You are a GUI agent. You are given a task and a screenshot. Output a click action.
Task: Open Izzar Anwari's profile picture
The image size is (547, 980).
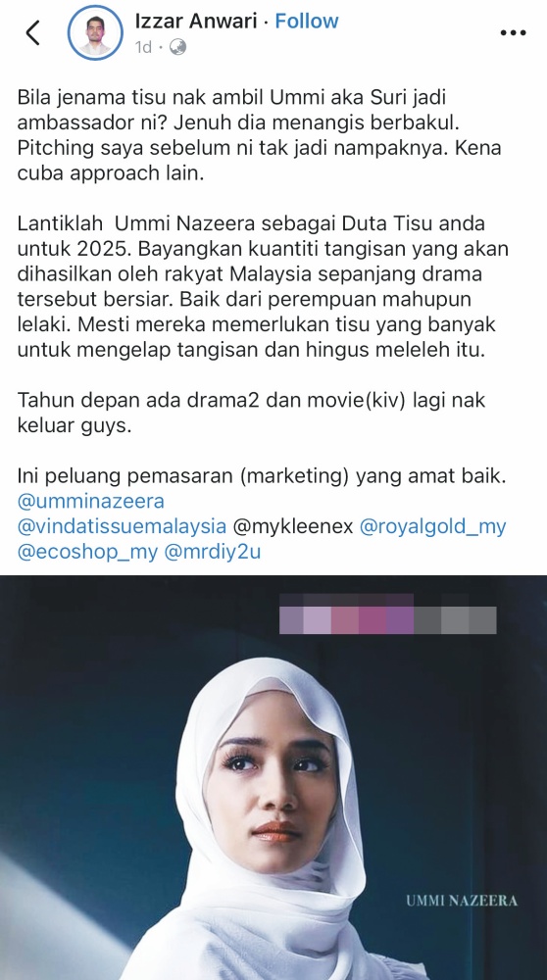[x=96, y=32]
